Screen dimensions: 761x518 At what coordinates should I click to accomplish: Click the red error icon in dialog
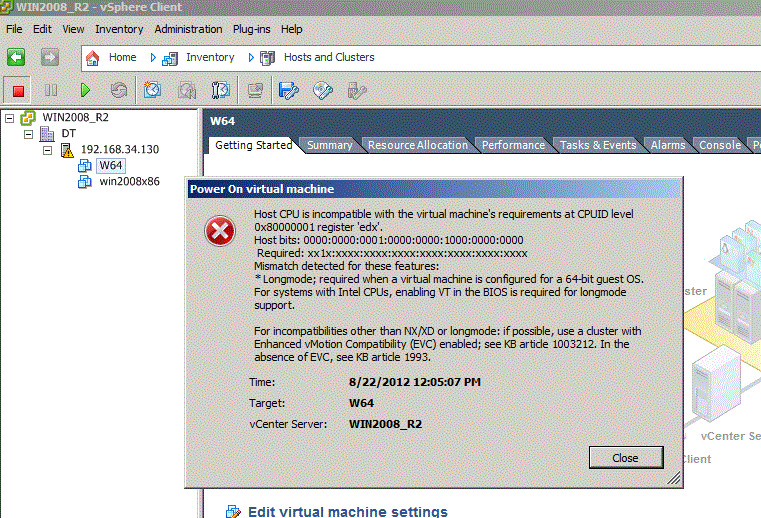tap(220, 231)
